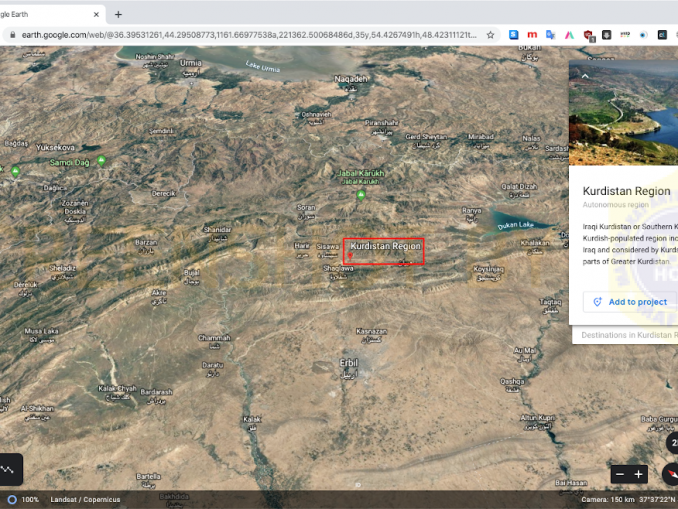
Task: Click the Yüksekova town label
Action: pyautogui.click(x=55, y=147)
